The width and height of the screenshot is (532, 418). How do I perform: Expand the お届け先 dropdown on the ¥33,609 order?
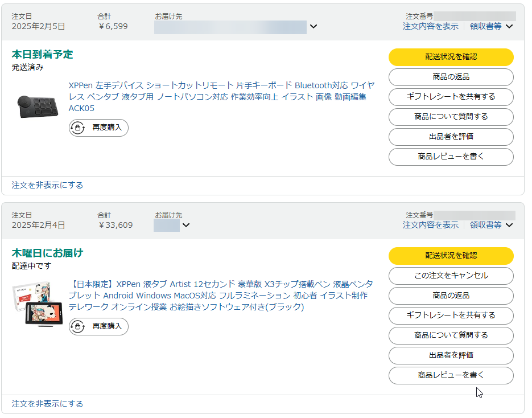pos(185,225)
